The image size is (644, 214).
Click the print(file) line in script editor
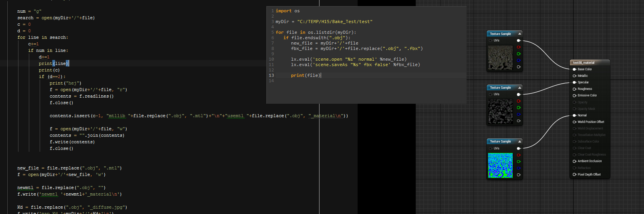[306, 75]
